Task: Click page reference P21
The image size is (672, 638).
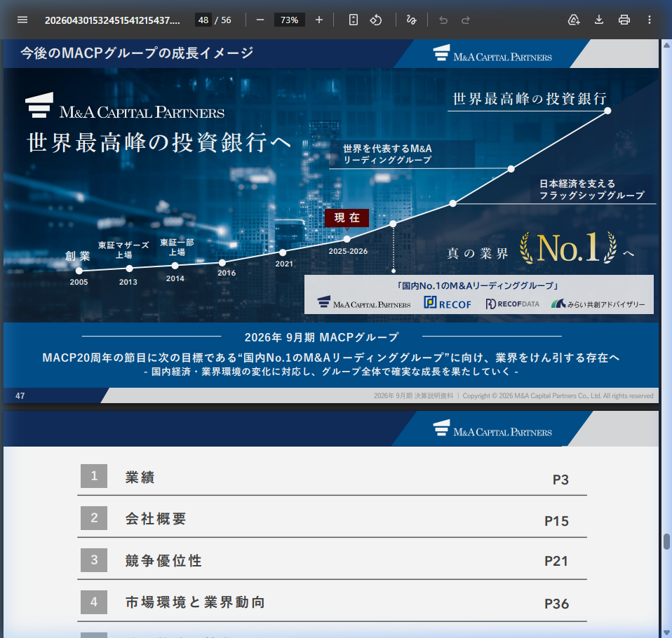Action: 556,561
